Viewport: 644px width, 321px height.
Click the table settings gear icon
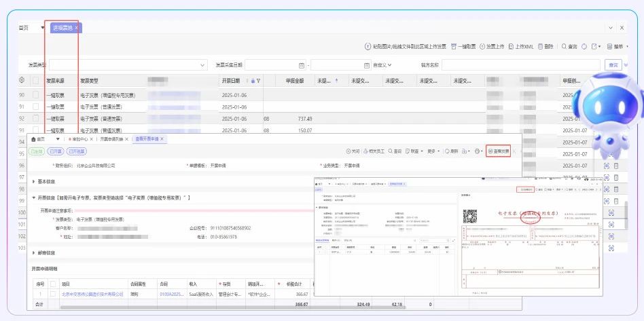point(22,80)
